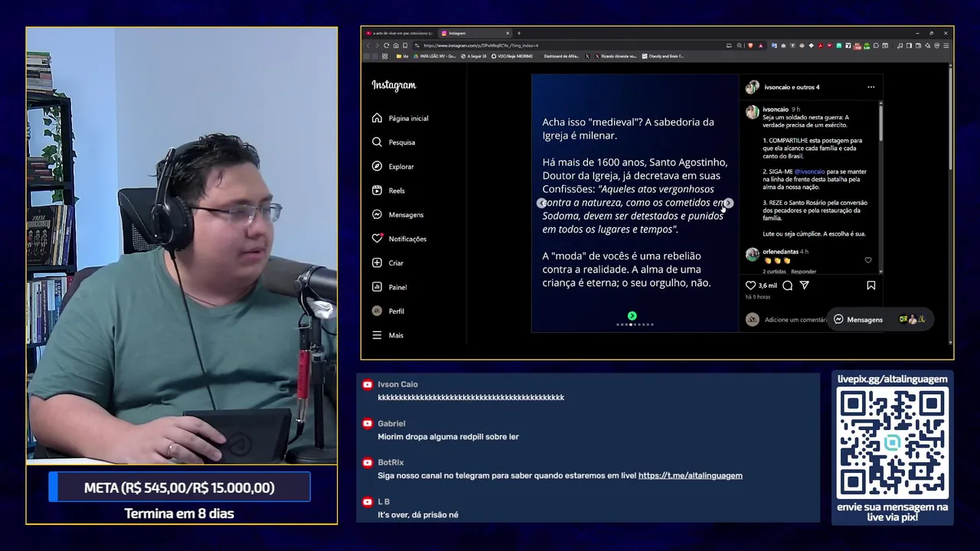980x551 pixels.
Task: Open Mensagens in the left sidebar
Action: point(397,214)
